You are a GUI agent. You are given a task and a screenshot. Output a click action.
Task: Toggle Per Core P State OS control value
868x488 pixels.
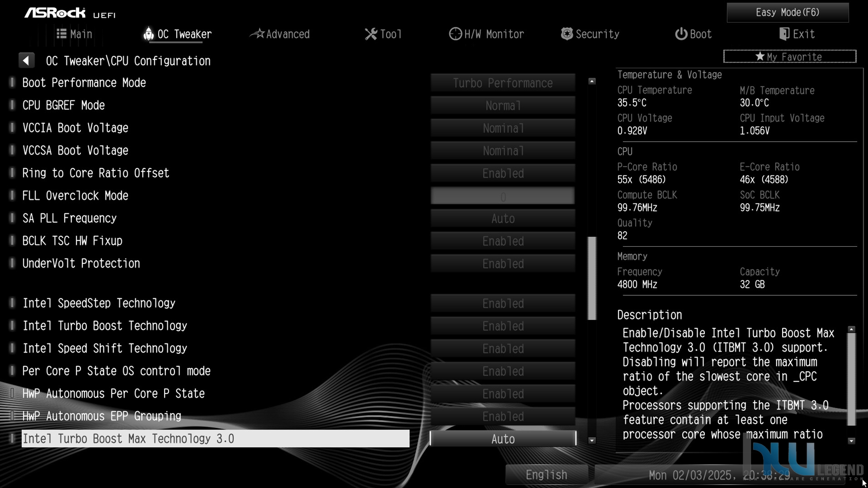coord(503,371)
